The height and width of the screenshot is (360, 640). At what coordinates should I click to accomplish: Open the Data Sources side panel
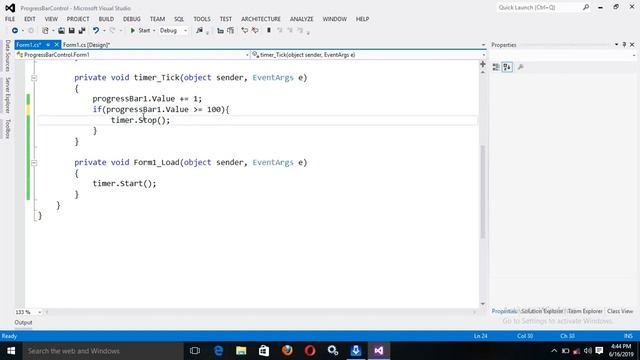click(x=7, y=56)
